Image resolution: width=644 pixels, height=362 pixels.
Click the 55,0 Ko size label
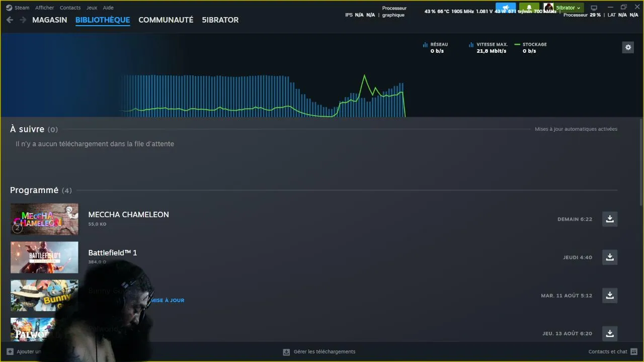click(97, 224)
